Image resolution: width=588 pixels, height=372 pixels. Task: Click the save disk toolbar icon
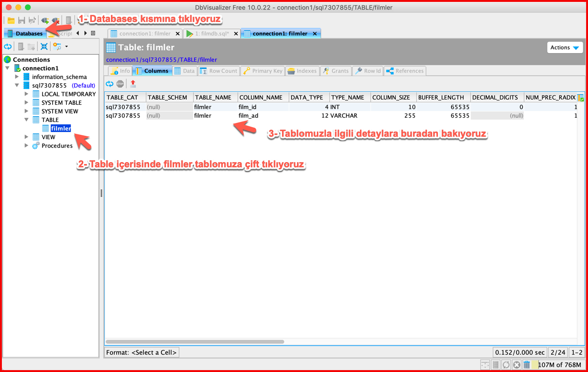coord(22,21)
